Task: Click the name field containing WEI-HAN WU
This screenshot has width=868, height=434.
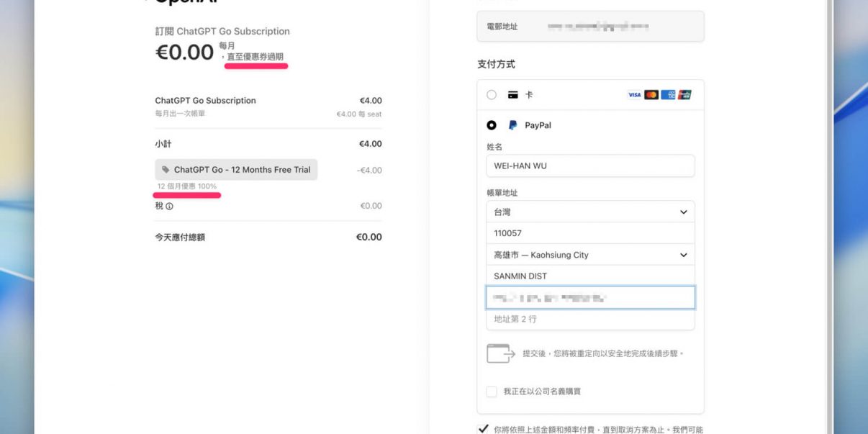Action: click(590, 166)
